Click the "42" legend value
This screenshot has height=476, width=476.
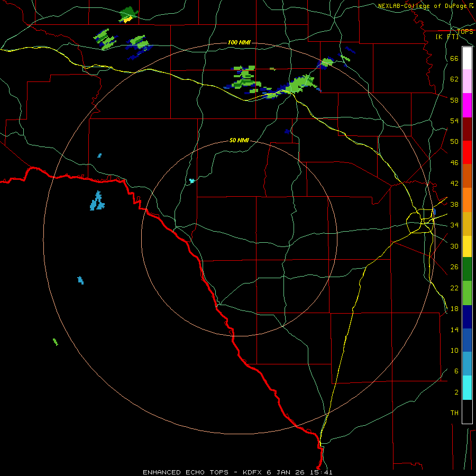454,184
